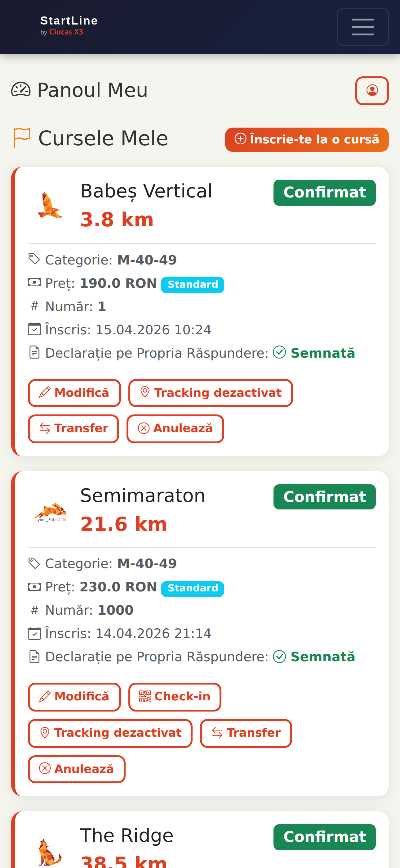
Task: Open the user profile icon button
Action: coord(372,91)
